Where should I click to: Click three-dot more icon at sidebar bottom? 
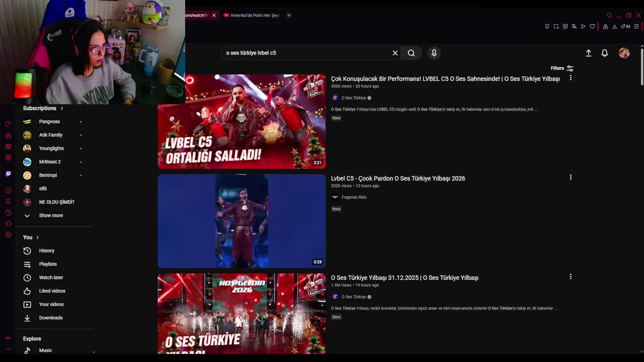tap(8, 349)
